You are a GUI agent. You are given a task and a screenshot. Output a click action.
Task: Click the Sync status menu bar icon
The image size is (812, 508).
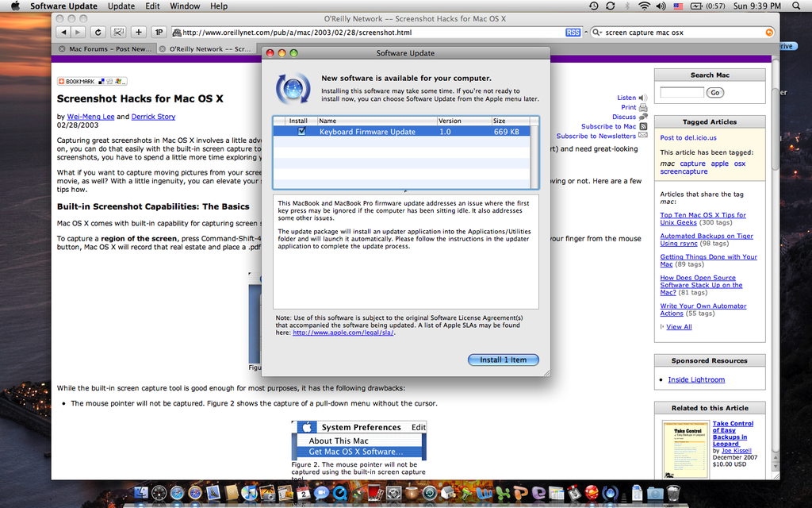pyautogui.click(x=610, y=6)
